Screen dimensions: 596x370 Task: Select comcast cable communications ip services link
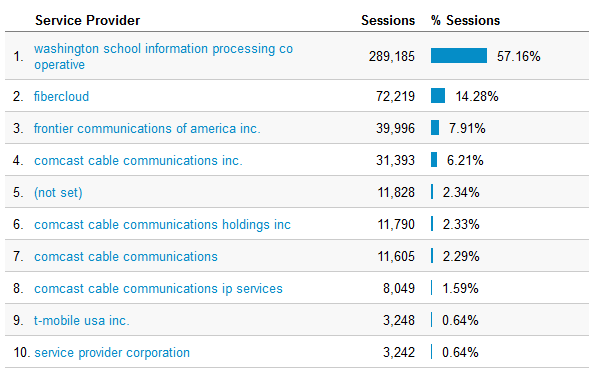[158, 288]
